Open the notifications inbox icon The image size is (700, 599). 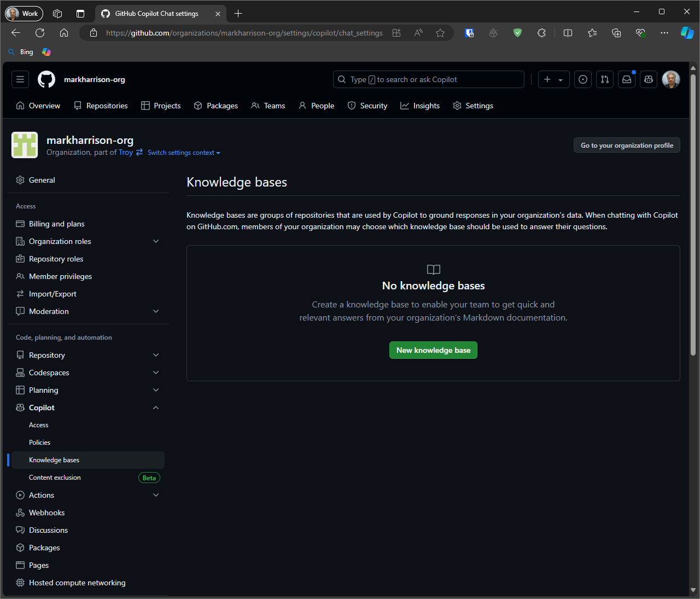click(x=626, y=79)
